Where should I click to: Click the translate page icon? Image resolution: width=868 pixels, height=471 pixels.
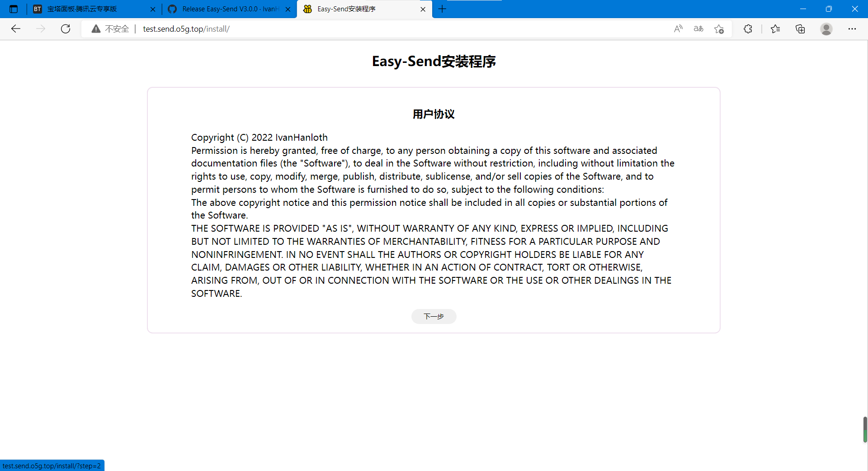coord(698,29)
